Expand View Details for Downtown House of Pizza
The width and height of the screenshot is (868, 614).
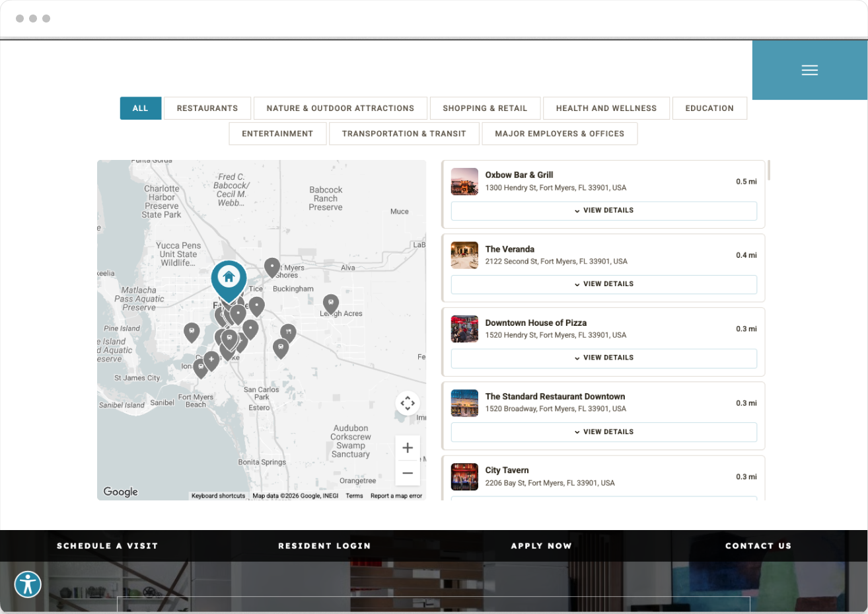[x=604, y=358]
